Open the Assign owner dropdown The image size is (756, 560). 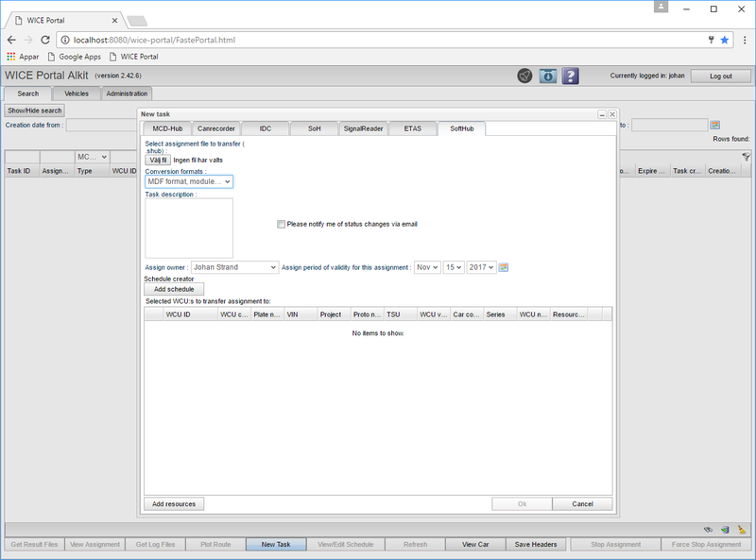click(234, 267)
